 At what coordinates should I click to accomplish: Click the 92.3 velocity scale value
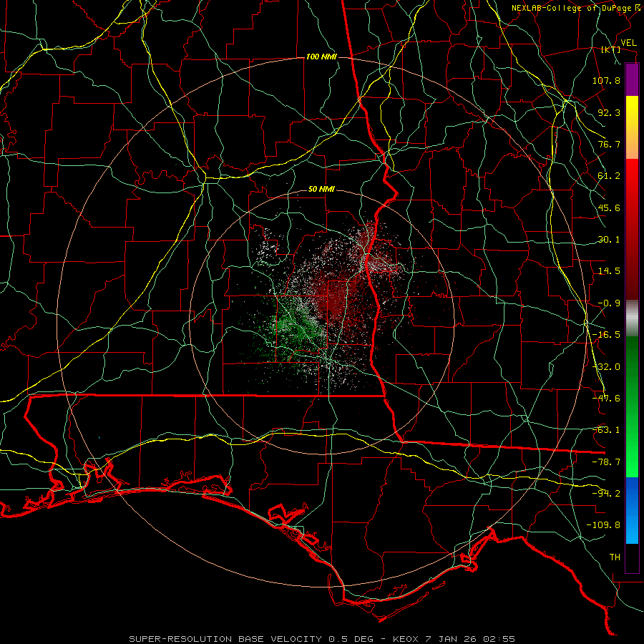609,112
